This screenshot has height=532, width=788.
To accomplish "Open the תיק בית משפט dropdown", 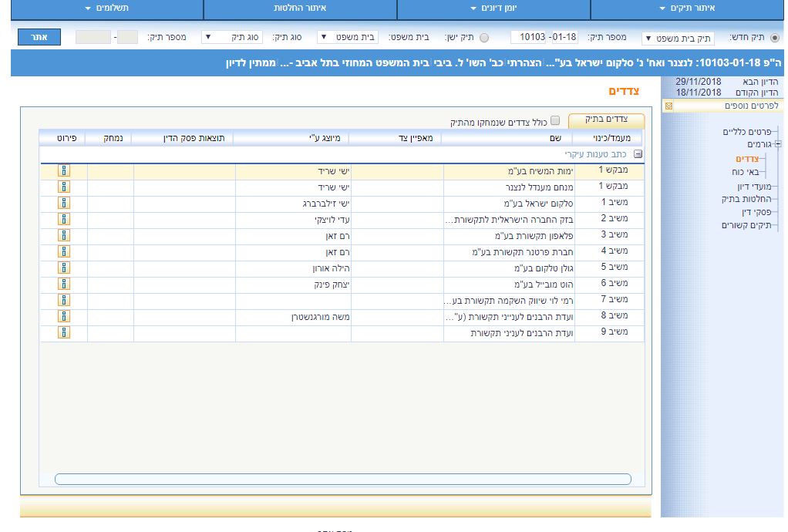I will (x=678, y=39).
